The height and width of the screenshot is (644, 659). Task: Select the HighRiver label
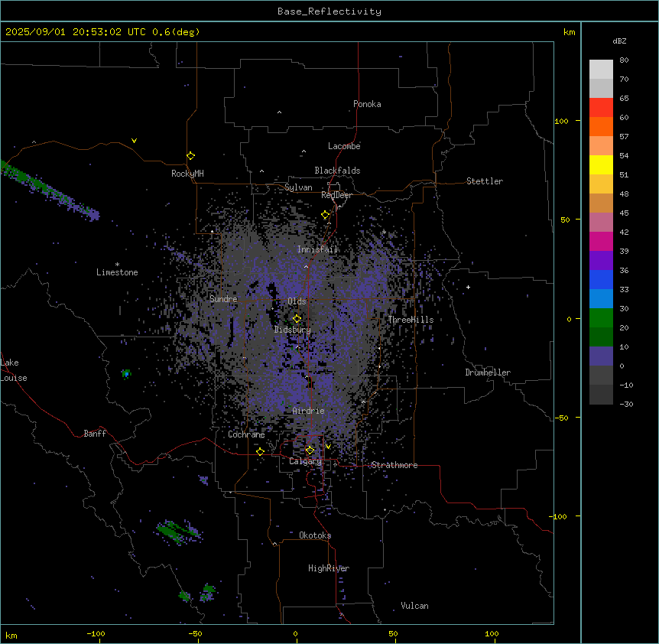click(x=329, y=568)
